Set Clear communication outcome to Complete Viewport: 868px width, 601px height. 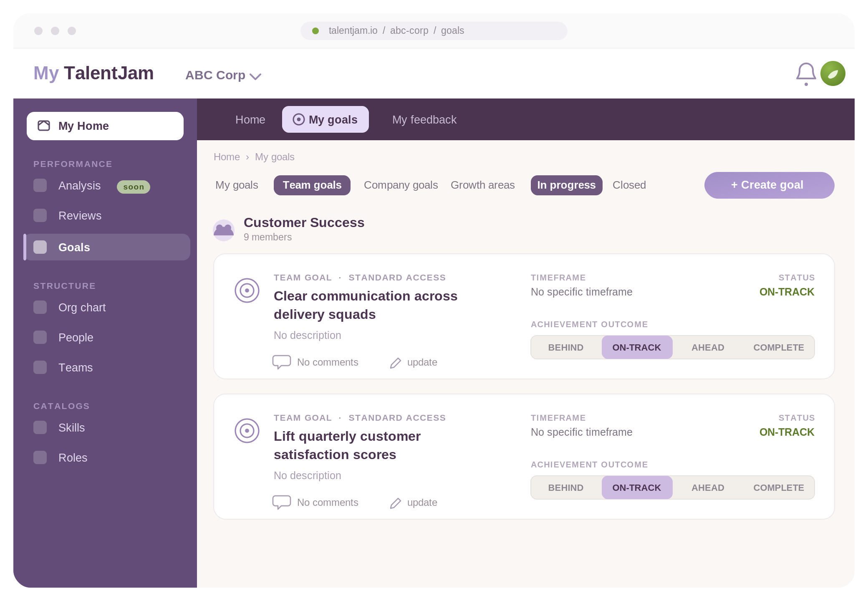pyautogui.click(x=779, y=347)
